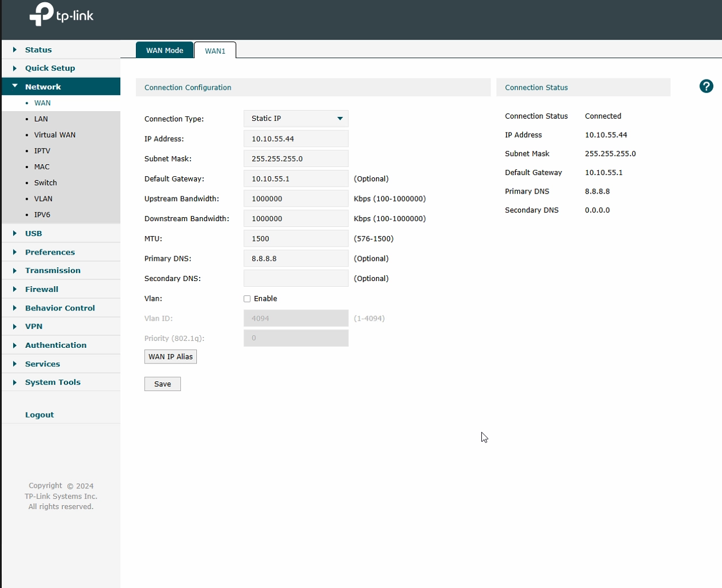Image resolution: width=722 pixels, height=588 pixels.
Task: Select the WAN1 tab
Action: point(215,51)
